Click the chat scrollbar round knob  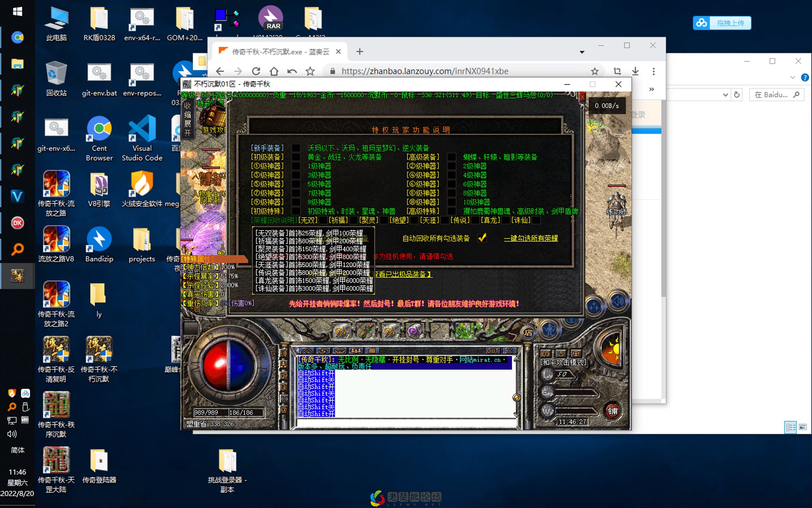click(x=517, y=397)
